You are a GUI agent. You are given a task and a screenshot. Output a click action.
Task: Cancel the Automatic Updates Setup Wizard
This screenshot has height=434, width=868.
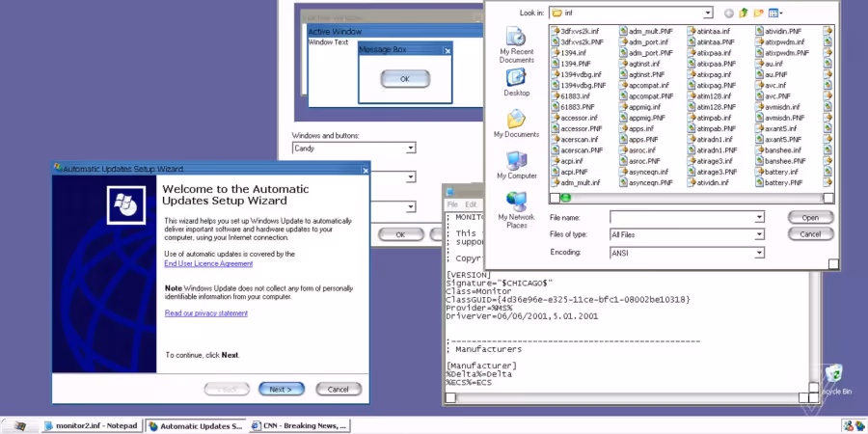[339, 390]
